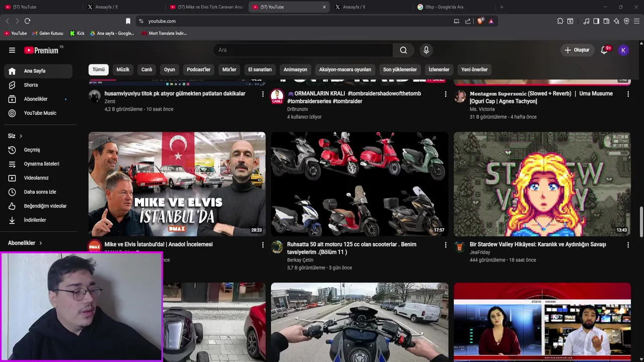The width and height of the screenshot is (644, 362).
Task: Switch to Mike ve Elvis Türk Canavarı tab
Action: point(206,7)
